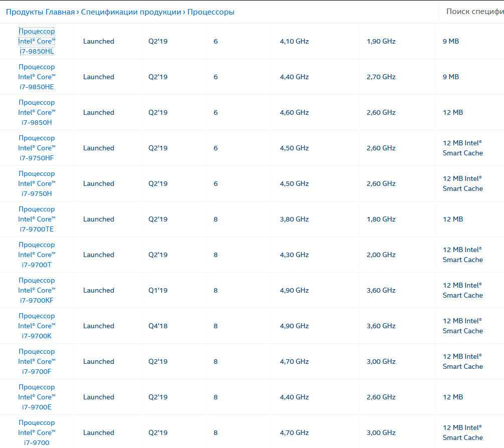Select 12 MB cache in i7-9700E row

coord(453,397)
